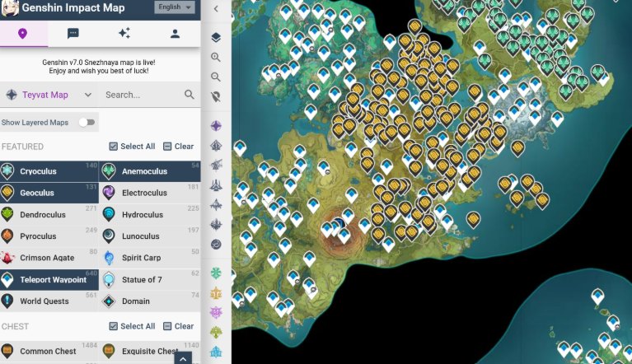The image size is (632, 364).
Task: Click the Search input field
Action: (141, 95)
